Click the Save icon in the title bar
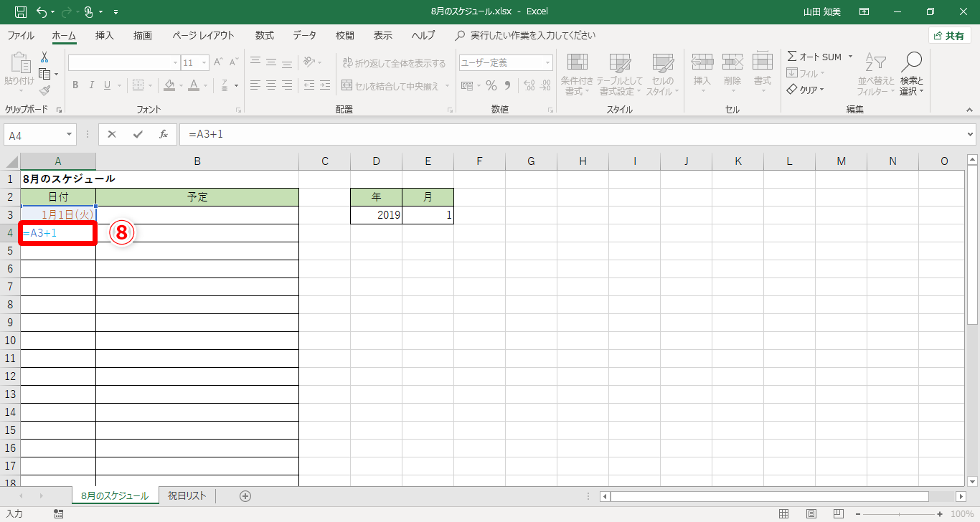 point(21,12)
